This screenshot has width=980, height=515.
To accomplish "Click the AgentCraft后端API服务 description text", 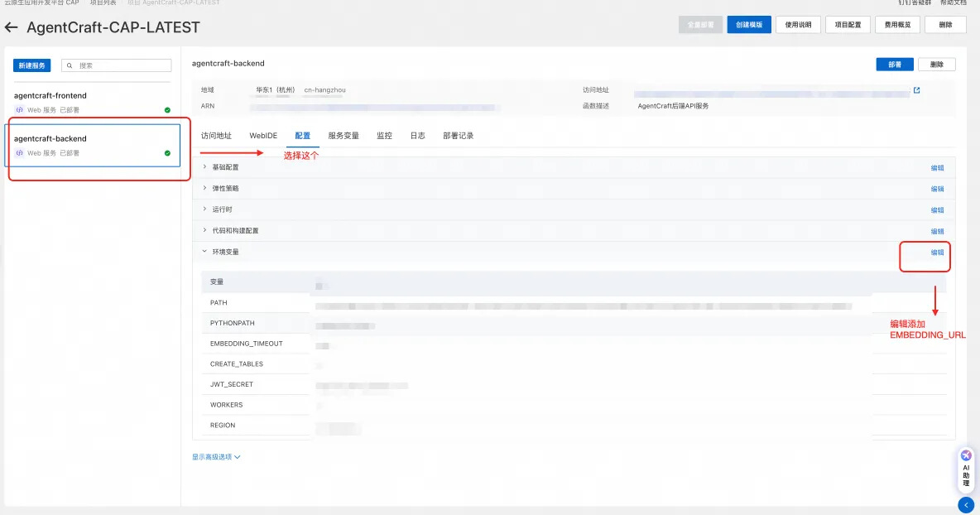I will click(x=673, y=106).
